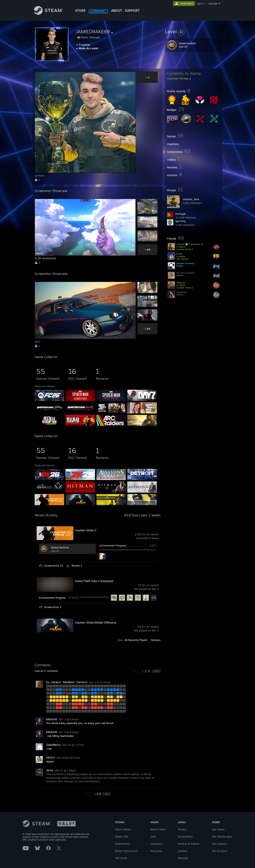Viewport: 255px width, 868px height.
Task: Open View all 17 comments link
Action: pos(46,671)
